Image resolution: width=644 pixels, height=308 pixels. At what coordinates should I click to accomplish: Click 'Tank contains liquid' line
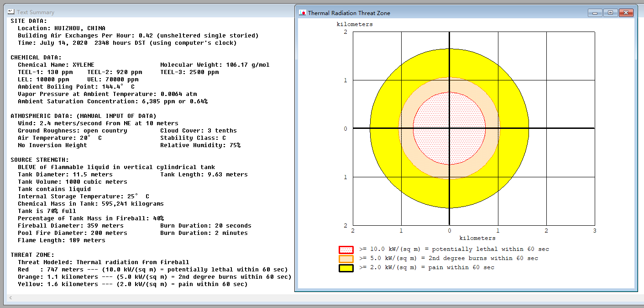click(x=54, y=189)
